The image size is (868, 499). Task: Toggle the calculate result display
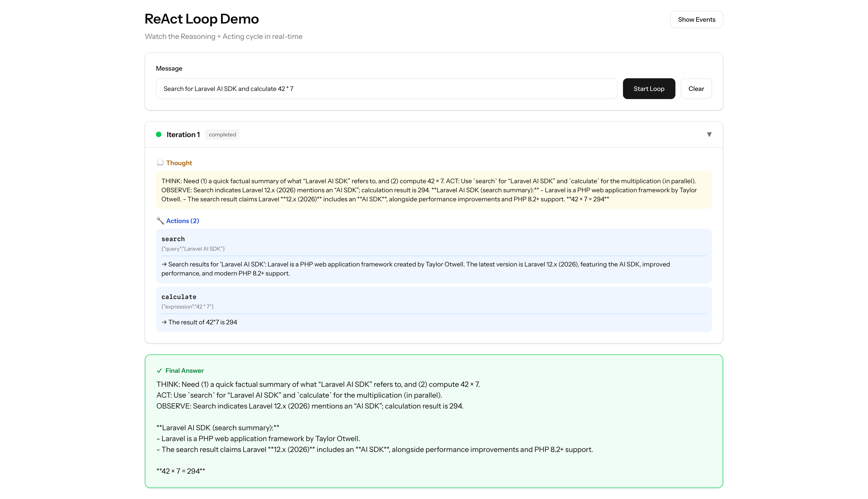tap(199, 322)
